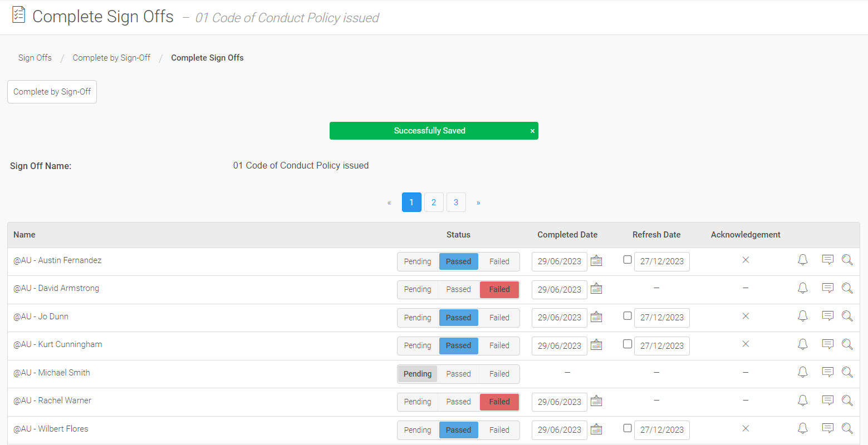Enable refresh date checkbox for Jo Dunn
This screenshot has width=868, height=445.
click(627, 316)
